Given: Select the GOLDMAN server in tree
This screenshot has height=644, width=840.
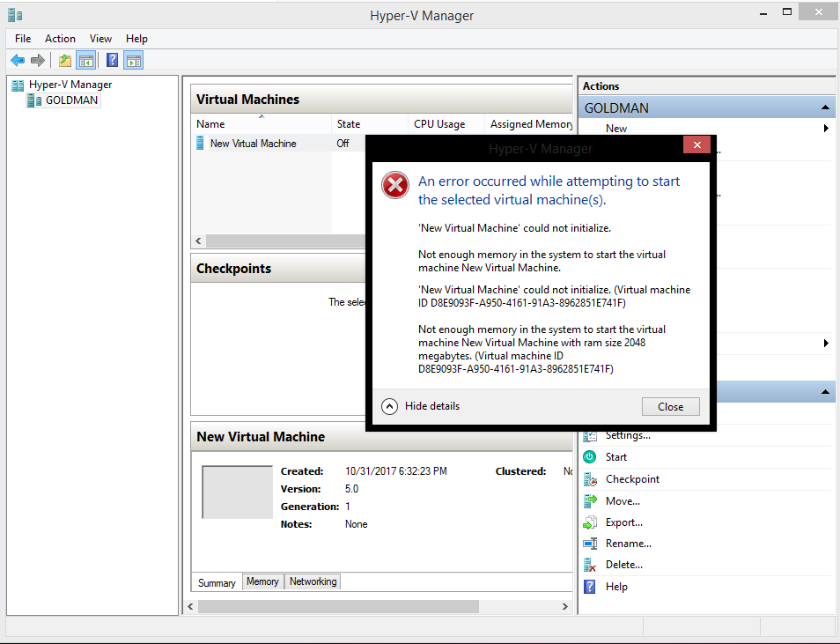Looking at the screenshot, I should pos(71,100).
